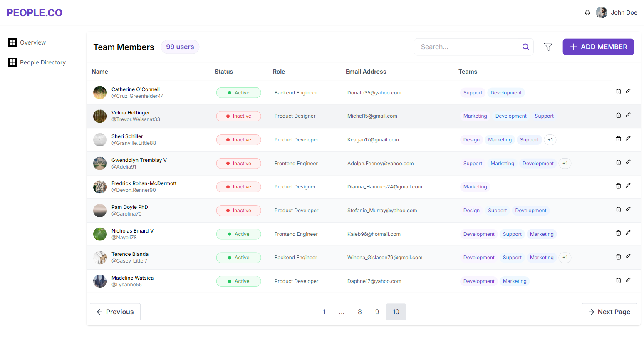Click Nicholas Emard V's avatar thumbnail

[100, 234]
